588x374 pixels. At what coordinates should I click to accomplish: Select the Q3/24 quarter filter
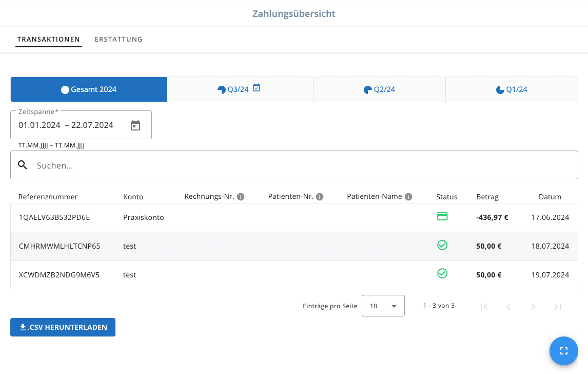click(x=240, y=89)
